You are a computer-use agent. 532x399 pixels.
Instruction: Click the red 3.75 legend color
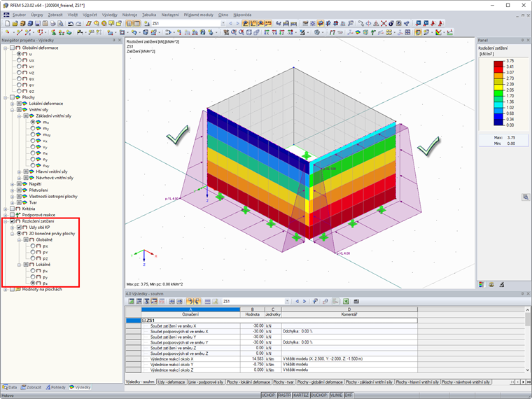tap(498, 64)
